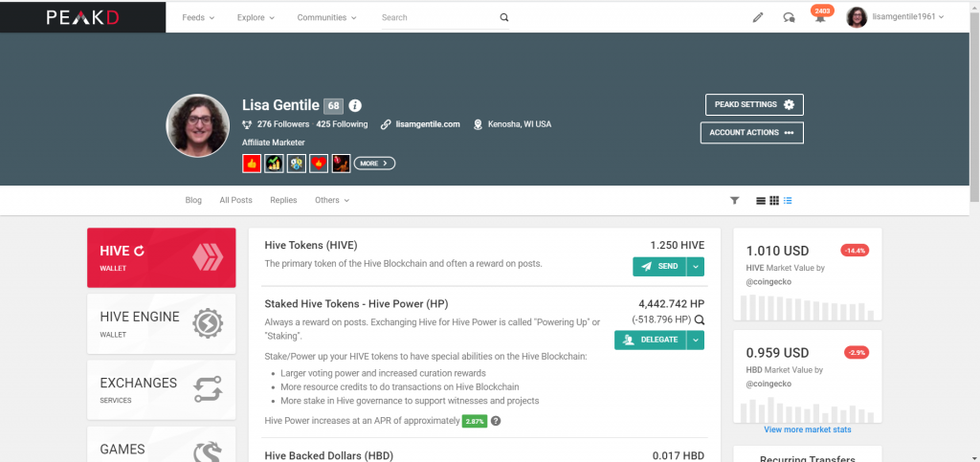Click the filter funnel icon
This screenshot has width=980, height=462.
tap(735, 201)
